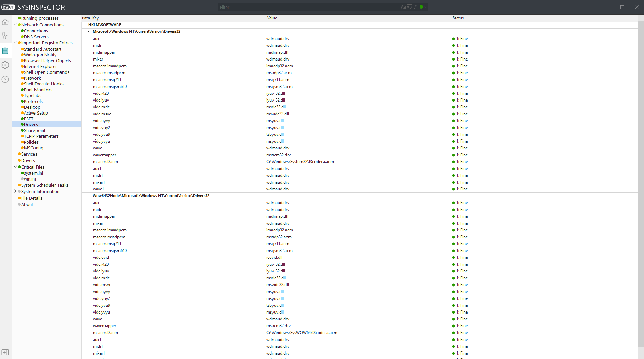Select Standard Autostart in the tree
Screen dimensions: 644x359
(42, 49)
